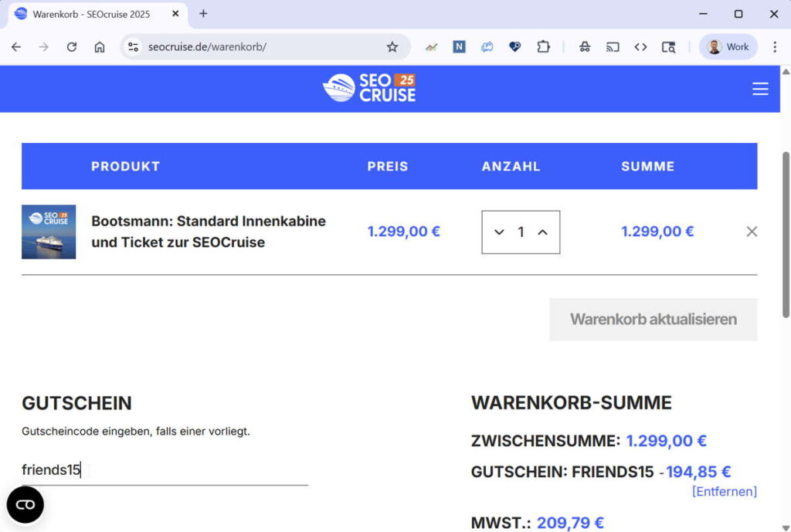Click the scrollbar up arrow
This screenshot has width=791, height=532.
786,71
